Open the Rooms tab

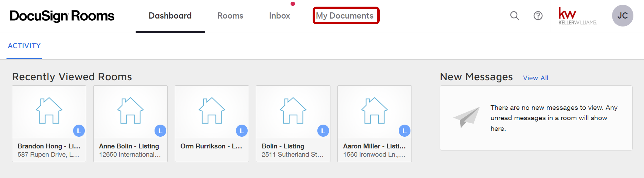[x=230, y=16]
